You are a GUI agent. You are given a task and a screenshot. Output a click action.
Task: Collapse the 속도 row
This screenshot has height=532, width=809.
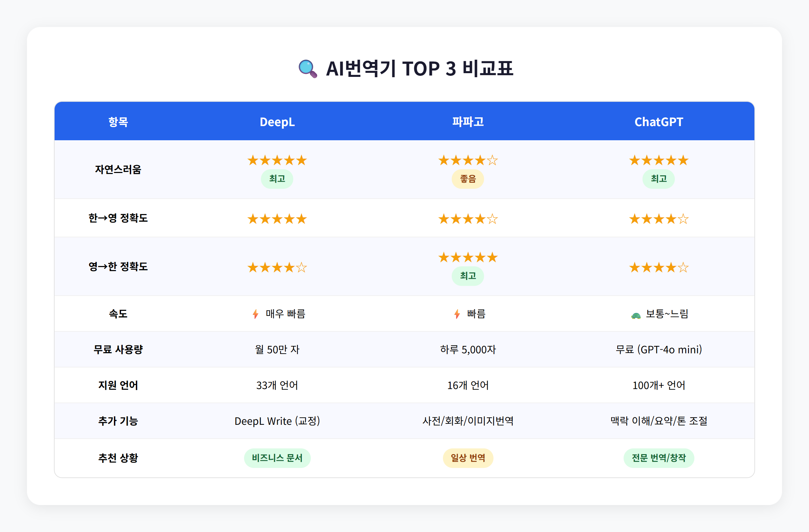118,314
